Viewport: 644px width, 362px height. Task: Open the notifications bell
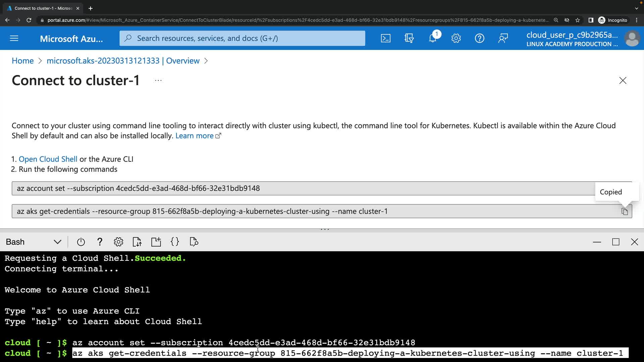click(433, 38)
